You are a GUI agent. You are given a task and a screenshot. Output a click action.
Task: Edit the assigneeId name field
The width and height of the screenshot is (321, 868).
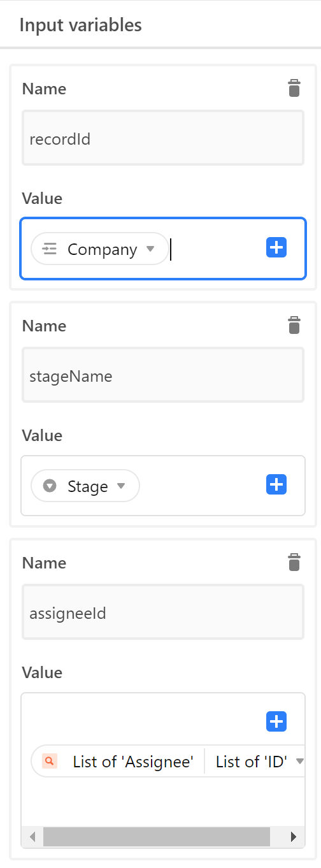pyautogui.click(x=163, y=612)
